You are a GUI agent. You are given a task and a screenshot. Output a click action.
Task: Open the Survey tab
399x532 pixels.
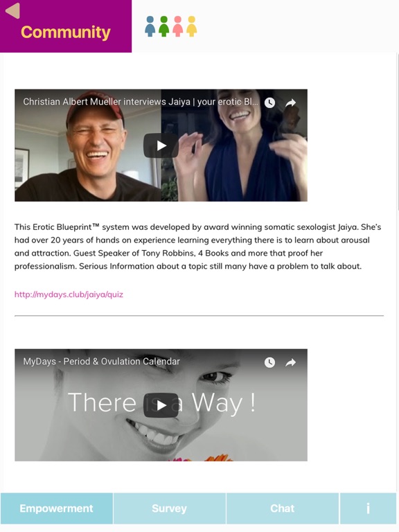click(x=169, y=508)
